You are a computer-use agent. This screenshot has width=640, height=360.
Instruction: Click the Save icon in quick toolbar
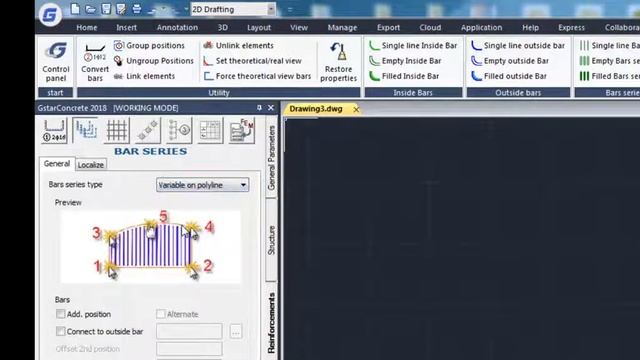click(106, 9)
